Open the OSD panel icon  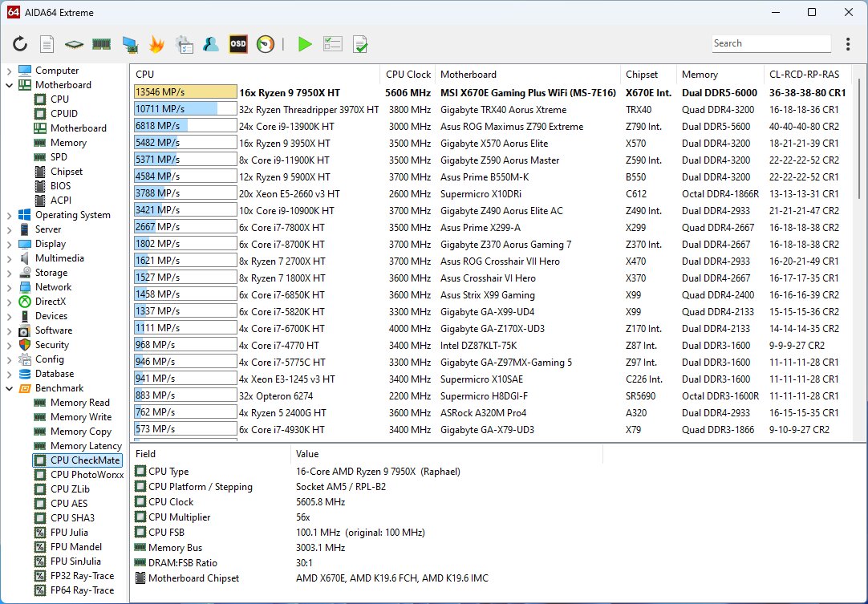[238, 44]
